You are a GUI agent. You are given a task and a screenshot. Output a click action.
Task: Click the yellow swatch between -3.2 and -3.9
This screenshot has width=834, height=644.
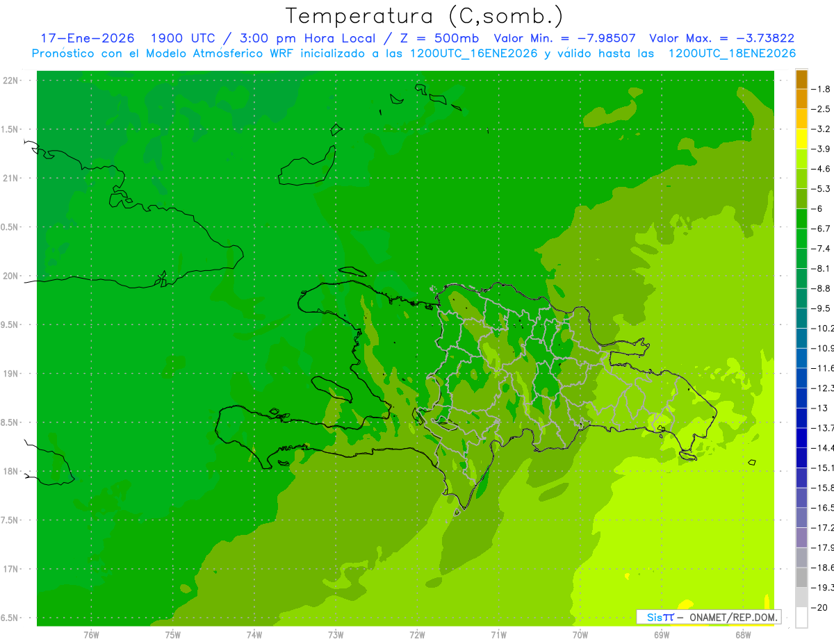pyautogui.click(x=801, y=139)
